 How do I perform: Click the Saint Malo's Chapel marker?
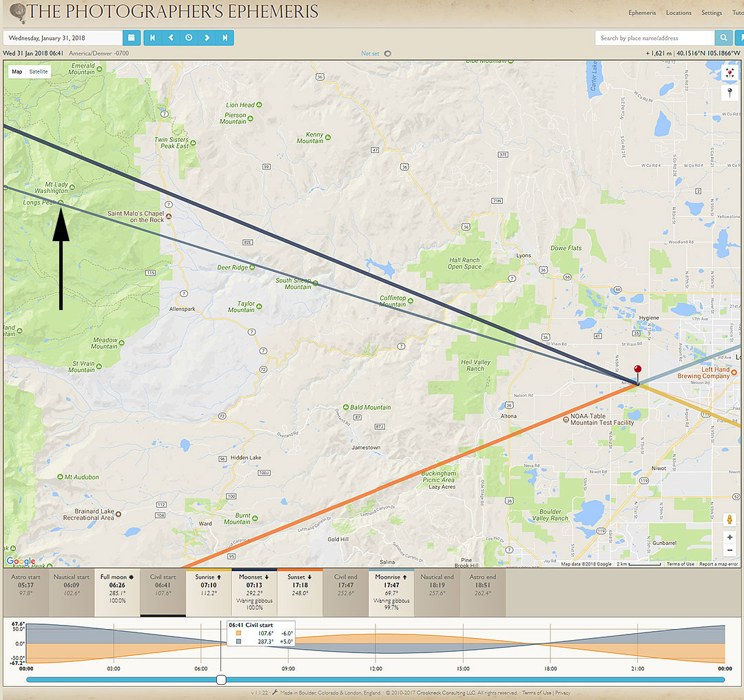tap(169, 216)
